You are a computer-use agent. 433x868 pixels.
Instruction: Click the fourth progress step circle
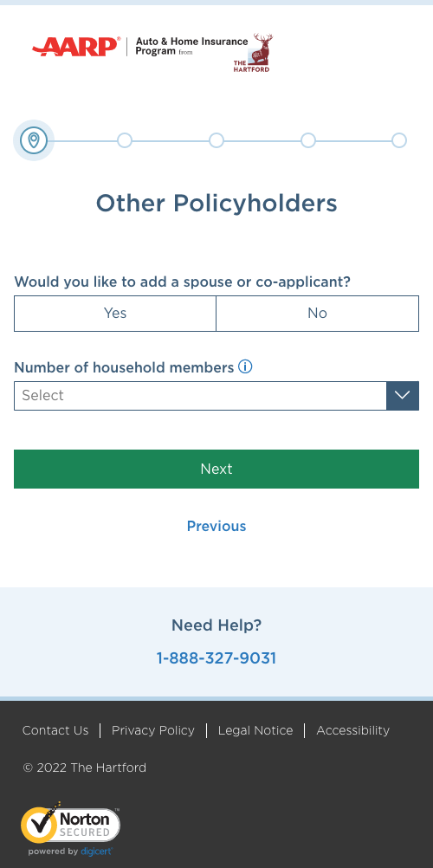point(307,140)
